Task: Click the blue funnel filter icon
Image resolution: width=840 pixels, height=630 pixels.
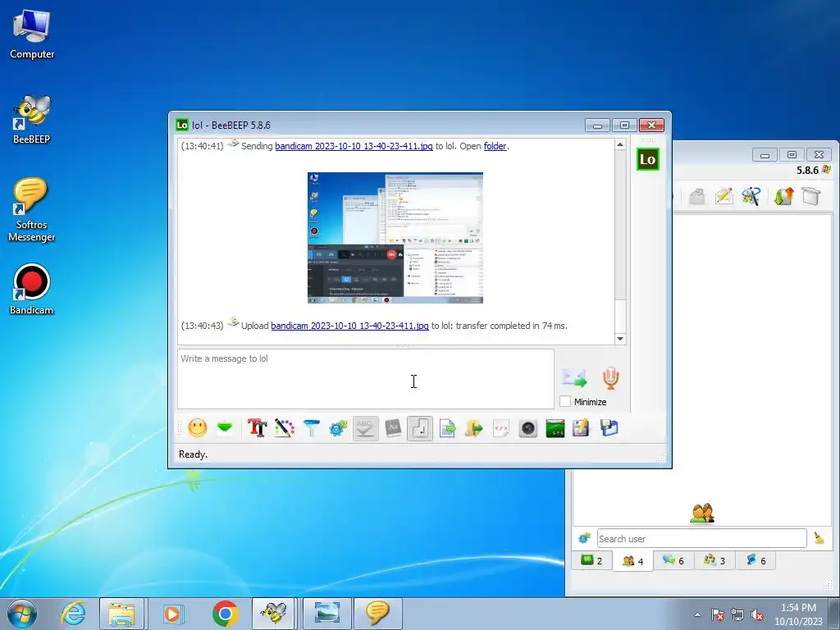Action: pos(311,428)
